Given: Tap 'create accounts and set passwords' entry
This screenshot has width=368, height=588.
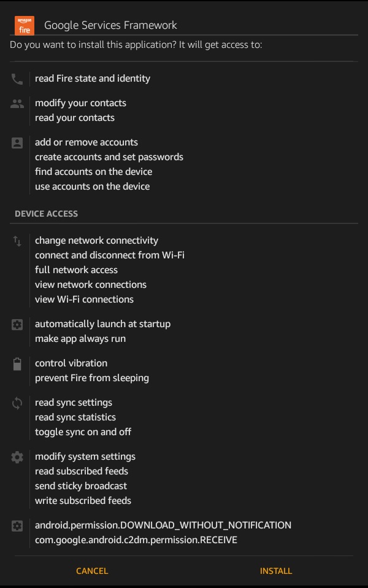Looking at the screenshot, I should point(109,157).
